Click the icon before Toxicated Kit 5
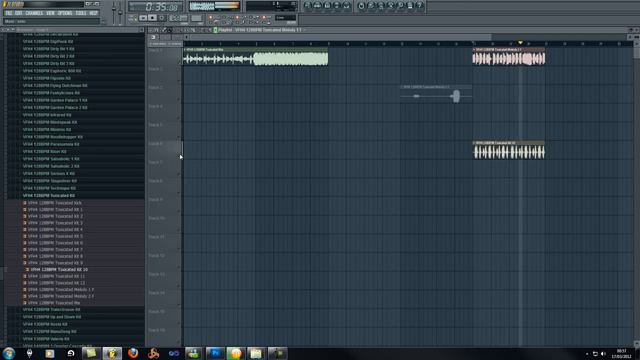Screen dimensions: 640x360 [25, 236]
